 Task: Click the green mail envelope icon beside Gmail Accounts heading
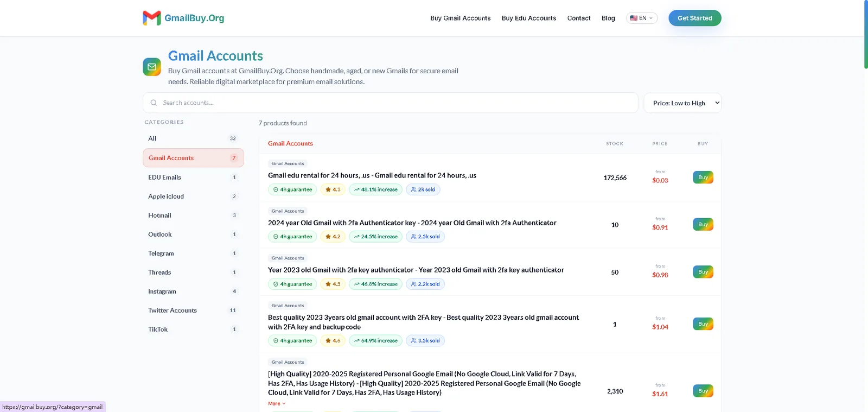click(x=152, y=67)
